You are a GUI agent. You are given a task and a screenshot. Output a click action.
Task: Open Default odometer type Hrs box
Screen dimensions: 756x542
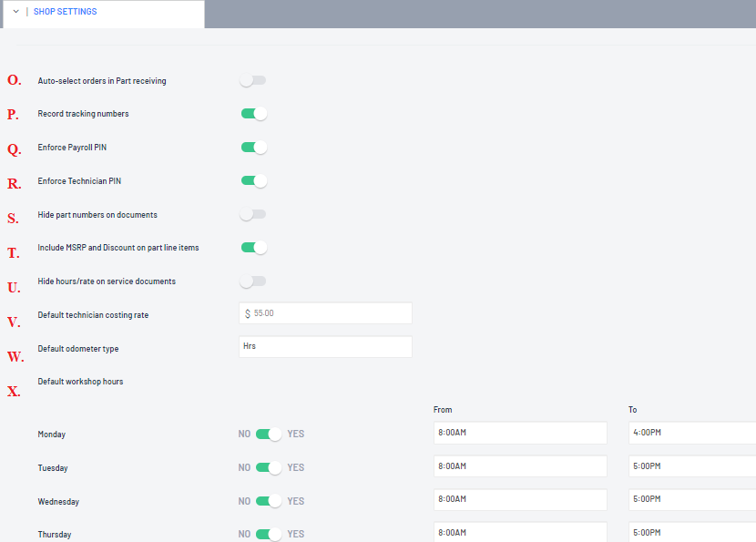pos(325,347)
